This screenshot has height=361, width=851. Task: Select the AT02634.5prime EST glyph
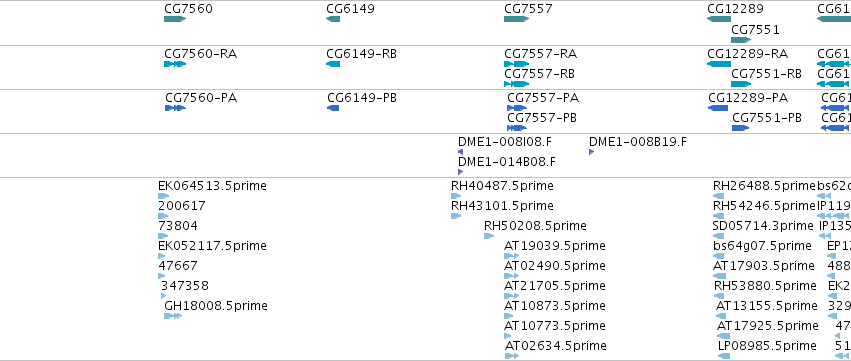click(x=512, y=356)
